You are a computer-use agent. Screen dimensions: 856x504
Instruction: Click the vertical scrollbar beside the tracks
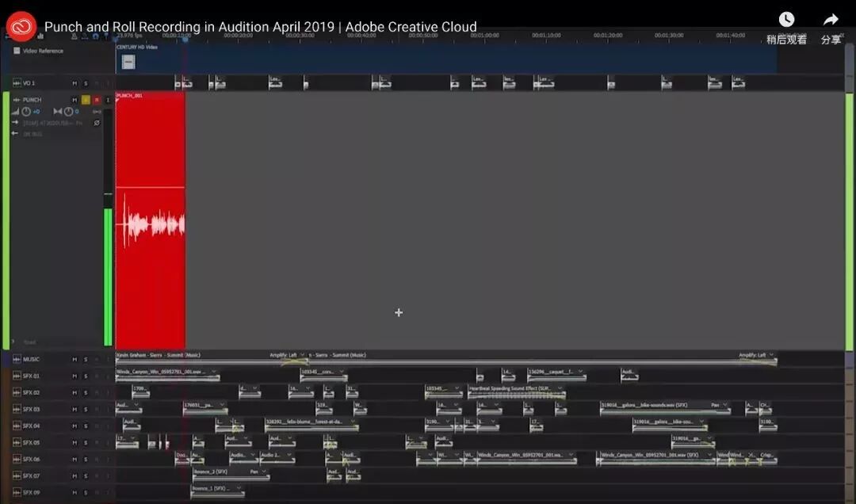tap(849, 221)
